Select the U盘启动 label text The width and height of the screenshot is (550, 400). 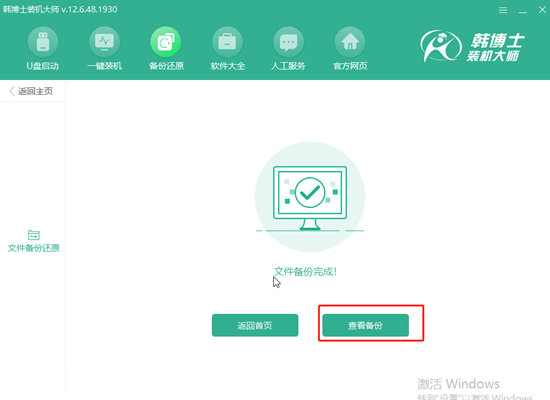pyautogui.click(x=43, y=66)
